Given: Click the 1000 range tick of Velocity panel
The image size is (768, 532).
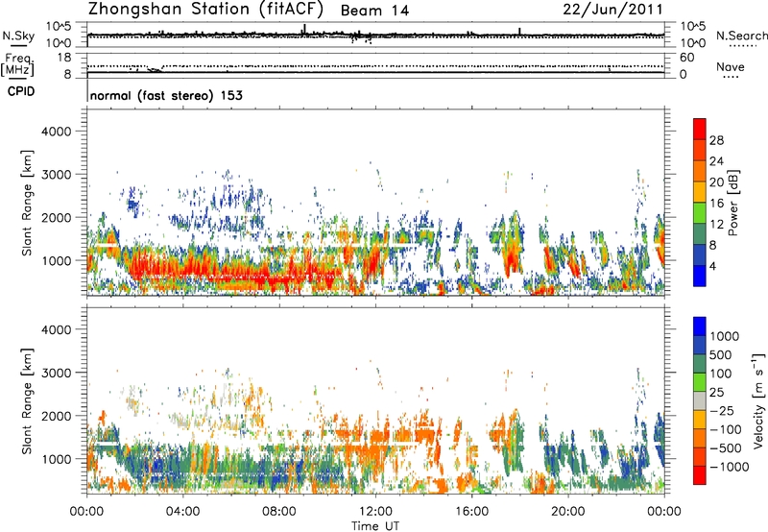Looking at the screenshot, I should point(56,459).
